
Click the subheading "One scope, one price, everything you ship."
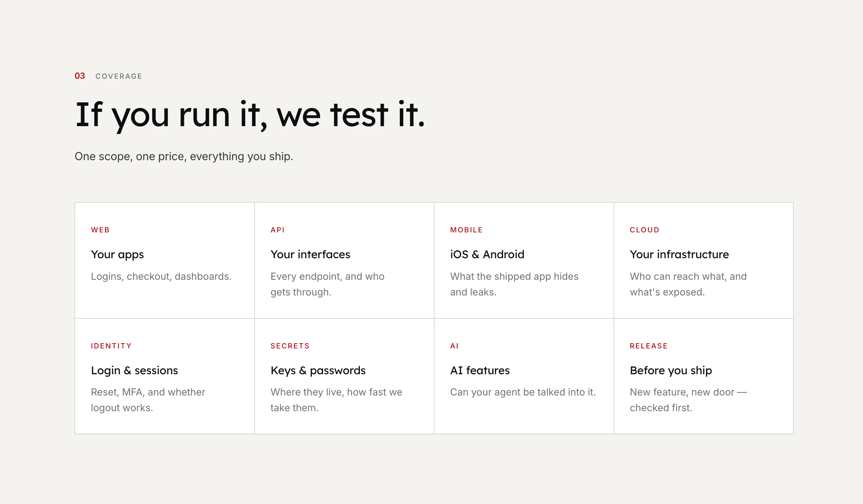click(x=184, y=157)
